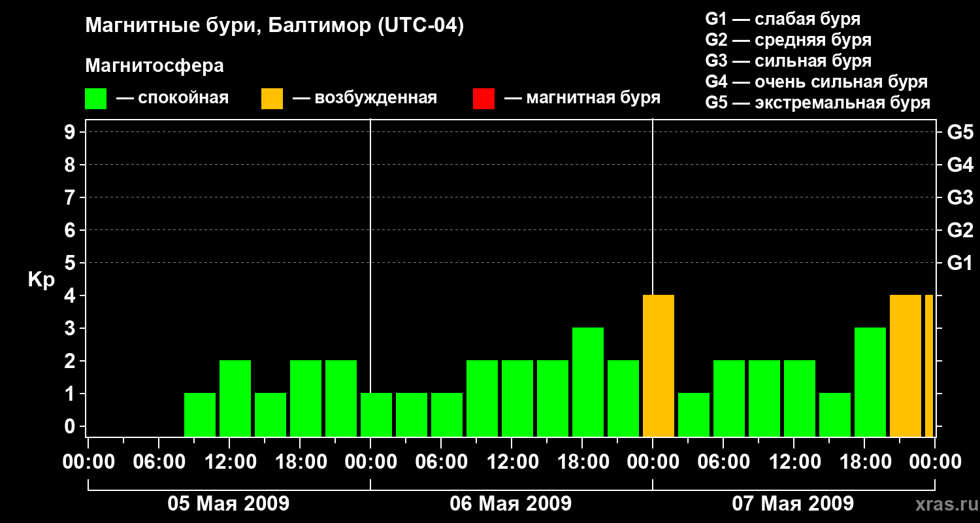
Task: Click the 'G1' right axis label
Action: pos(960,263)
